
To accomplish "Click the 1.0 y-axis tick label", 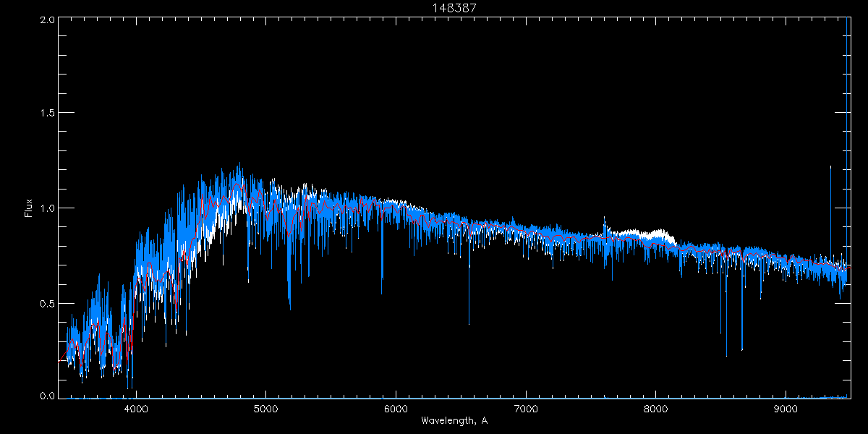I will 48,208.
